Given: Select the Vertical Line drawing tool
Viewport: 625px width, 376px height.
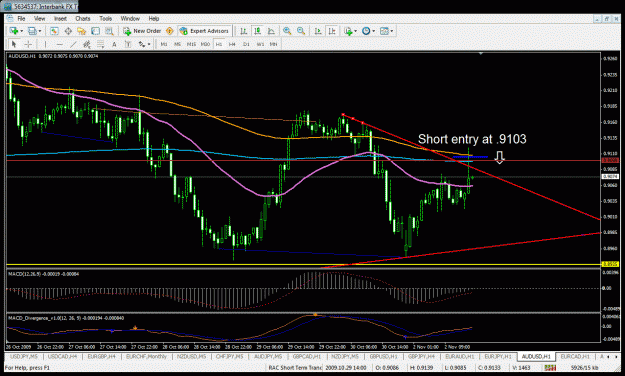Looking at the screenshot, I should coord(45,44).
